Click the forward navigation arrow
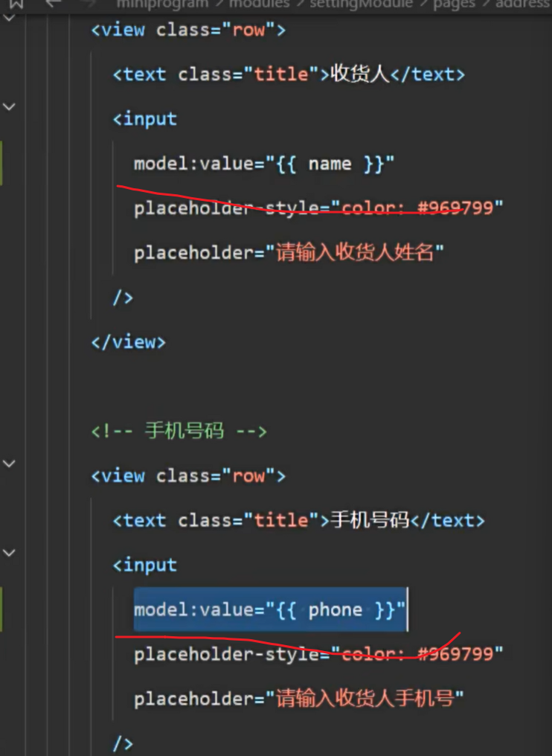 pos(87,3)
